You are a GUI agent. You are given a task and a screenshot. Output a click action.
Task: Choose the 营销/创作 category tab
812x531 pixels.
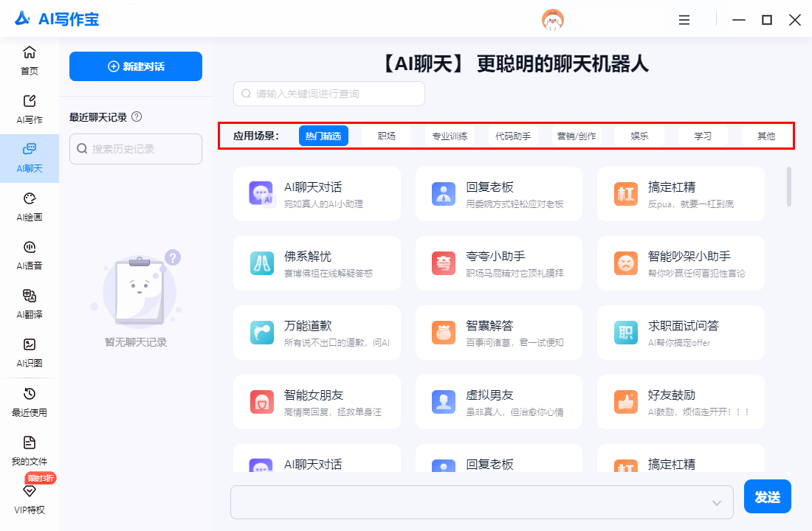coord(577,136)
